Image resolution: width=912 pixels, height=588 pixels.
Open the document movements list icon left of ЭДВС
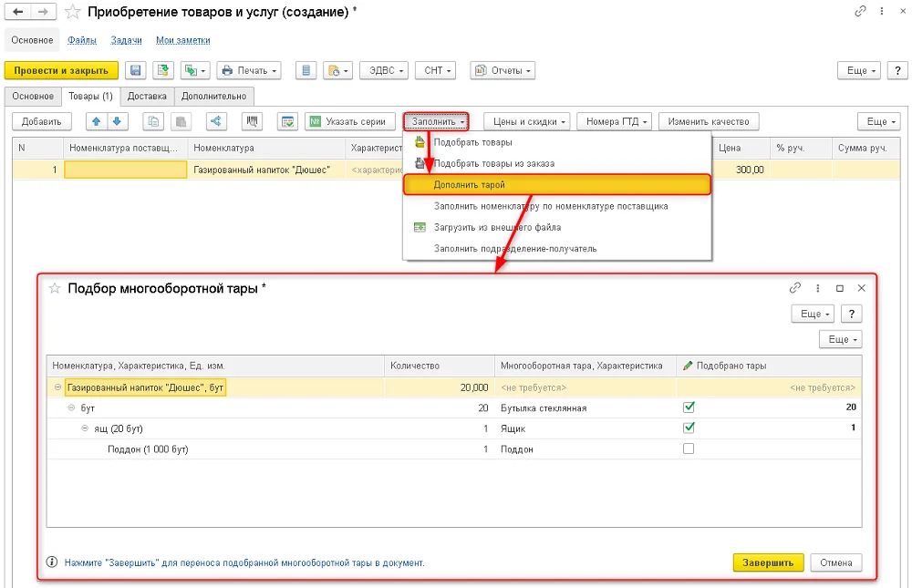coord(306,70)
